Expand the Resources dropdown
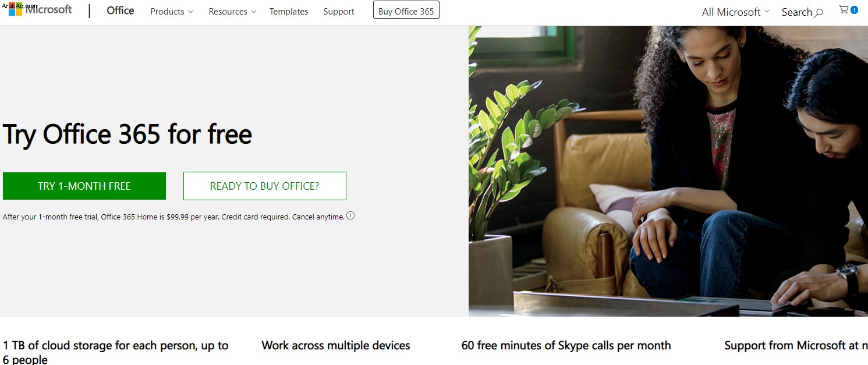Screen dimensions: 868x365 [x=232, y=12]
